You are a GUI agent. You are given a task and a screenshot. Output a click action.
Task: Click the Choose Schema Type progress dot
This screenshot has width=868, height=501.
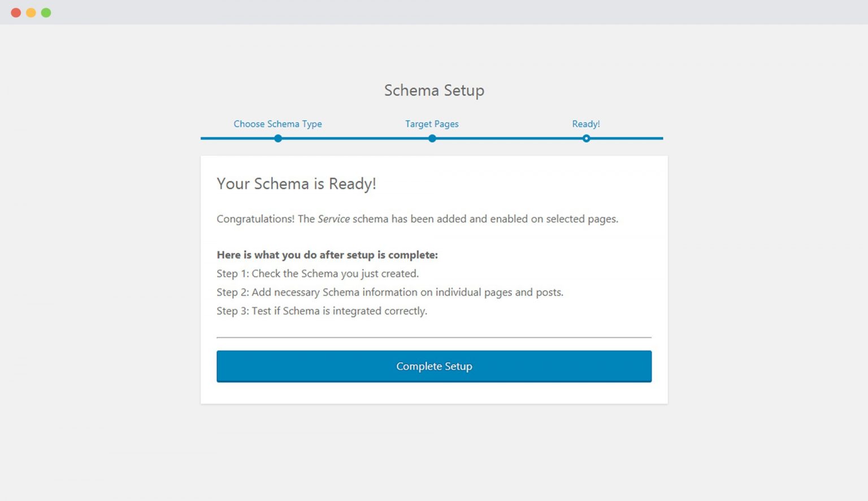tap(277, 138)
